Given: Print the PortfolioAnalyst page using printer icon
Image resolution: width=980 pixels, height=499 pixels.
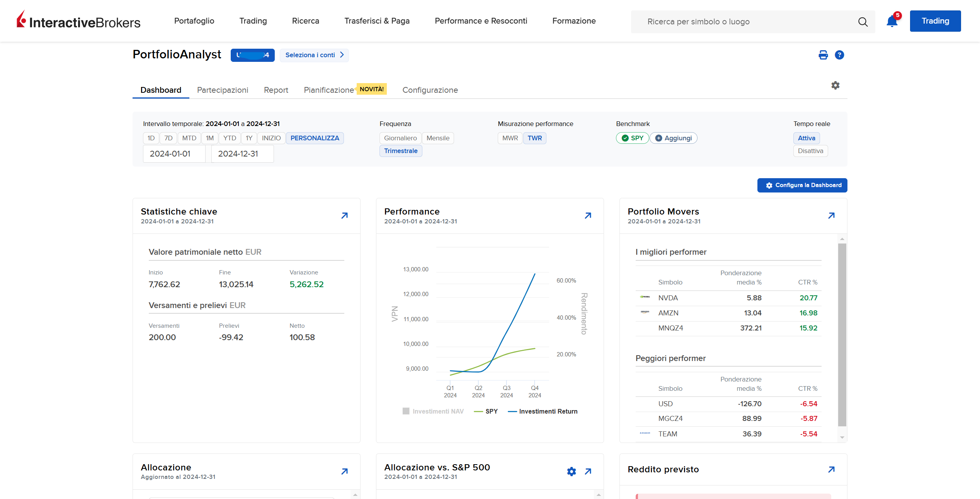Looking at the screenshot, I should point(823,55).
